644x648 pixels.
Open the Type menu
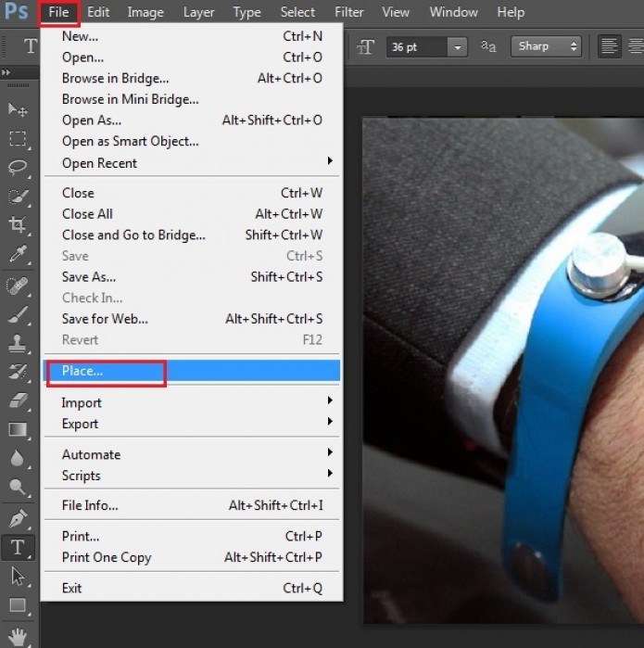(246, 12)
